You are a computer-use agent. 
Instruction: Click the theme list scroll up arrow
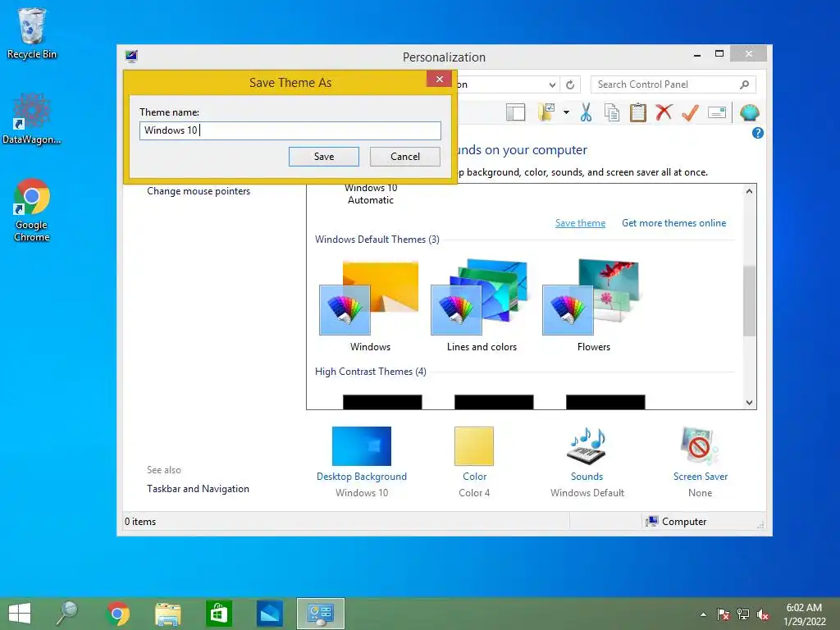[x=750, y=191]
